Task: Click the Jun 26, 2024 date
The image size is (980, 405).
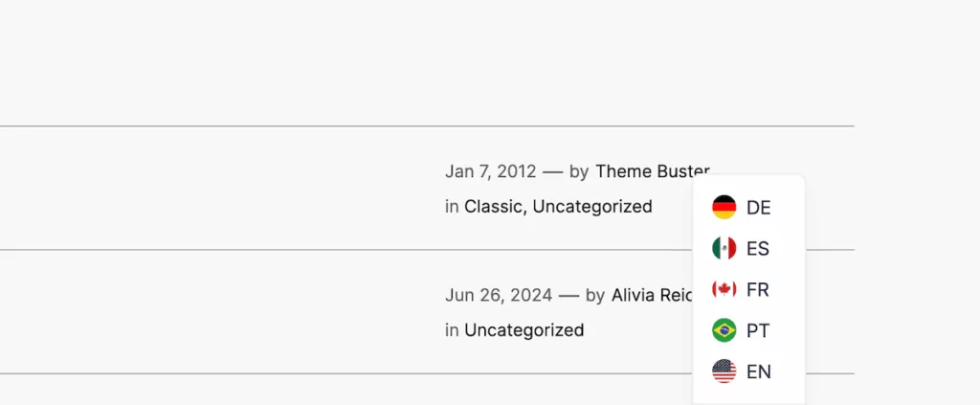Action: pyautogui.click(x=499, y=295)
